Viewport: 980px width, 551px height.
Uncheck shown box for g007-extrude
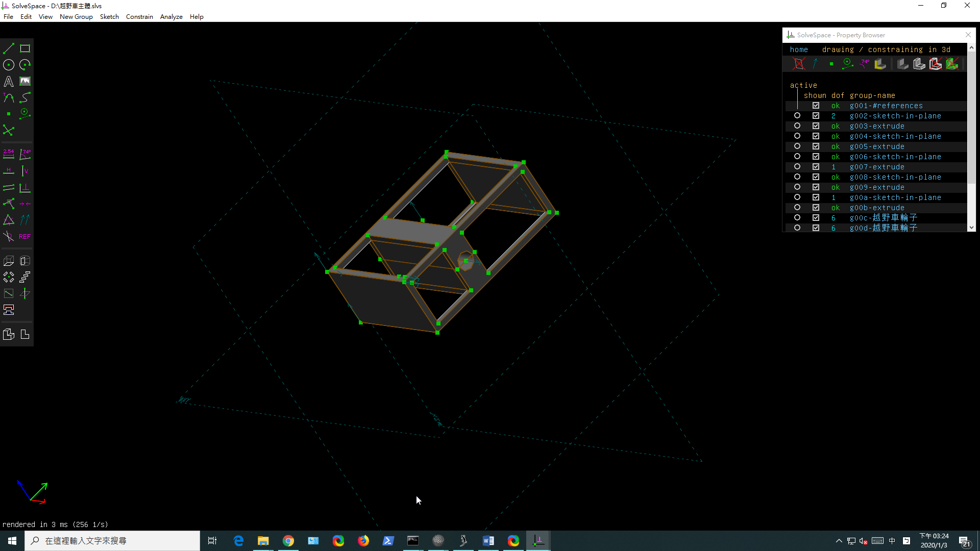click(x=816, y=167)
